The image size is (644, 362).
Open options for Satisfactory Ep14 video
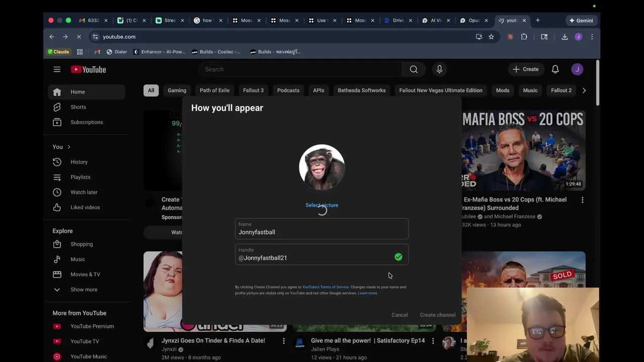(x=433, y=341)
